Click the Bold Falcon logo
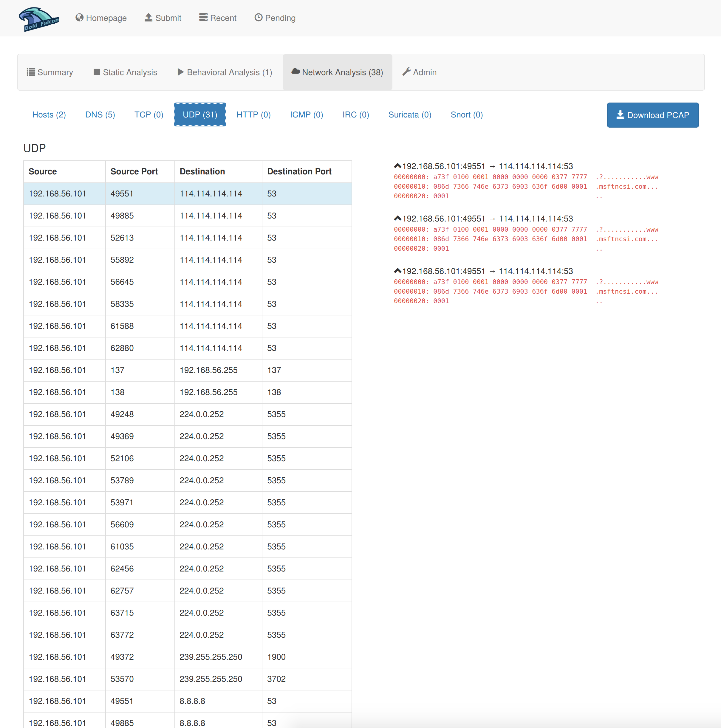This screenshot has width=721, height=728. (x=39, y=19)
